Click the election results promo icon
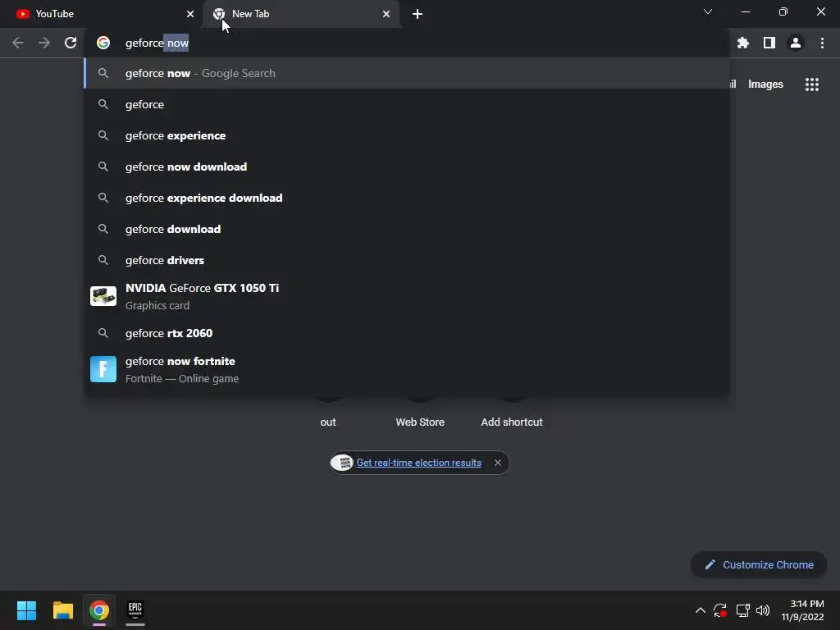Viewport: 840px width, 630px height. coord(343,463)
